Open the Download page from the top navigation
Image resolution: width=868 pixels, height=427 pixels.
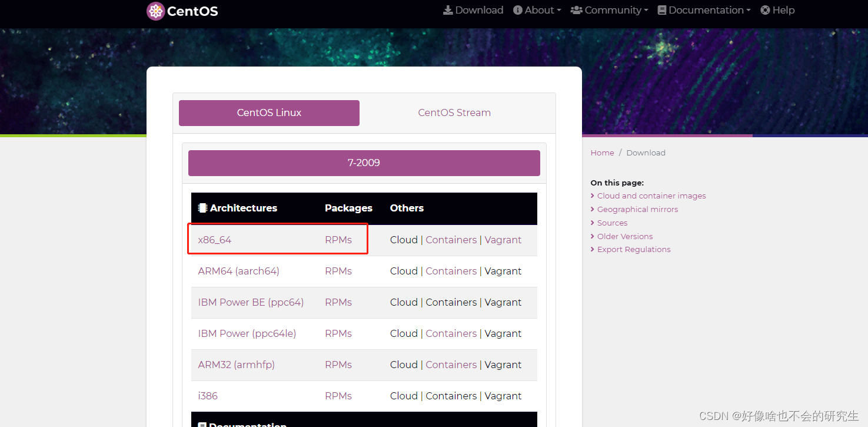473,10
